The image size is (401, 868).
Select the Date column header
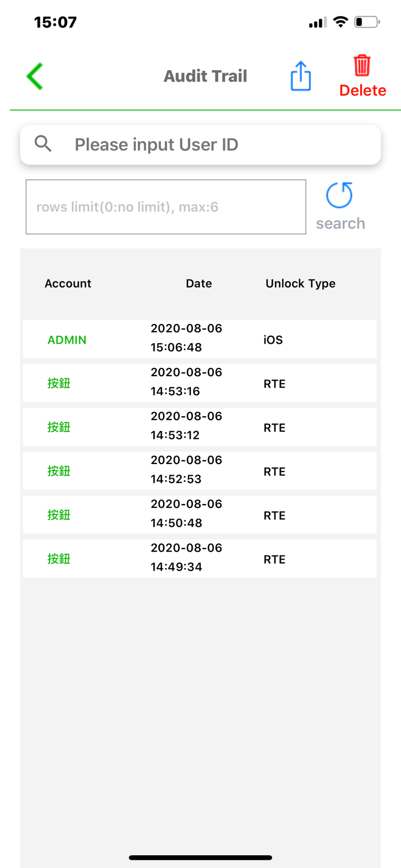[x=198, y=284]
